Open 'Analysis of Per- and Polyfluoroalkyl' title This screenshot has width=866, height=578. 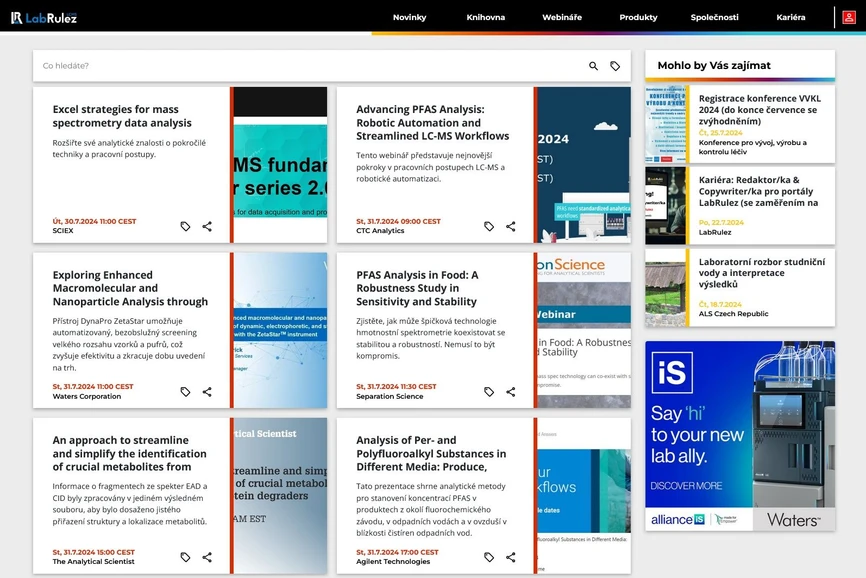tap(431, 453)
